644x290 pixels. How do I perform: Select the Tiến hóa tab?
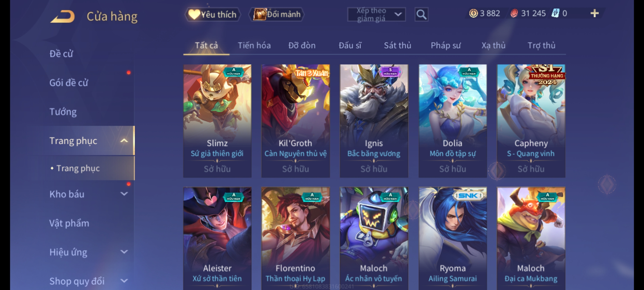coord(254,45)
